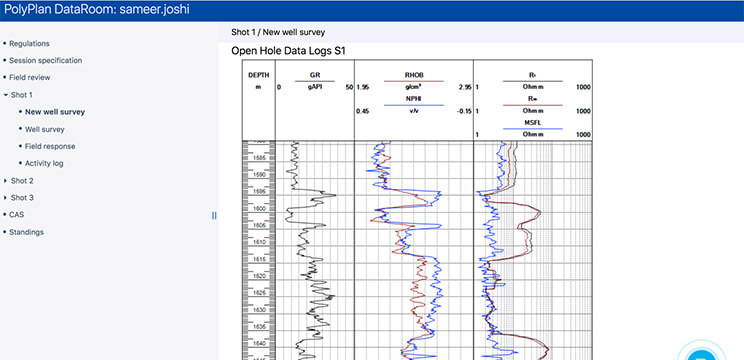The image size is (744, 360).
Task: Click the RHOB red legend line
Action: pos(413,81)
